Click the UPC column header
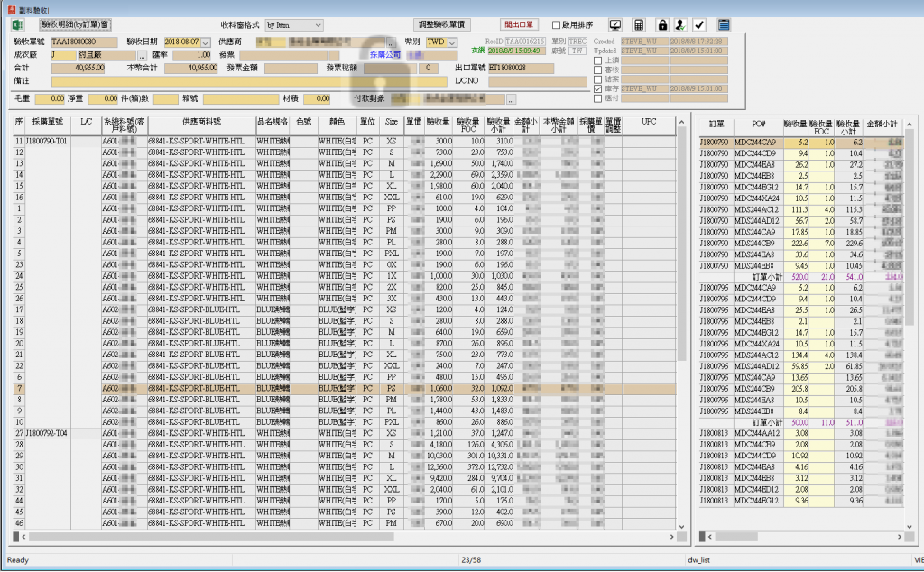 (x=649, y=122)
